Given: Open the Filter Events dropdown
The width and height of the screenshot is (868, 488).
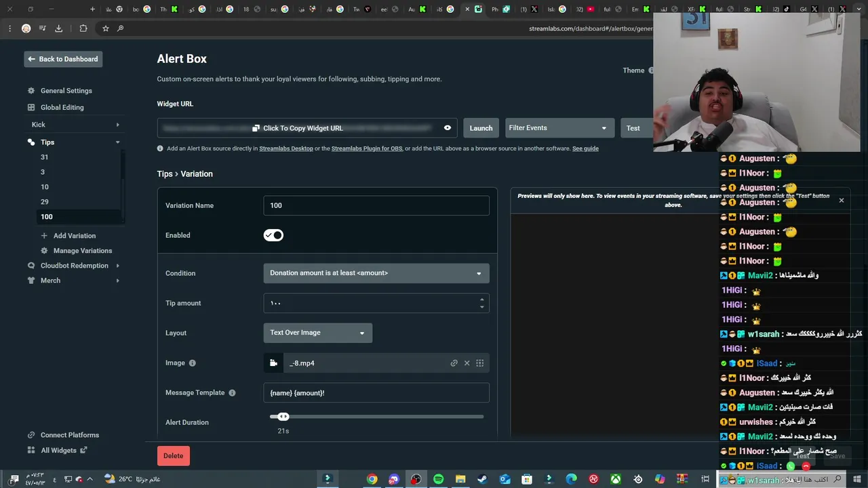Looking at the screenshot, I should click(x=559, y=128).
